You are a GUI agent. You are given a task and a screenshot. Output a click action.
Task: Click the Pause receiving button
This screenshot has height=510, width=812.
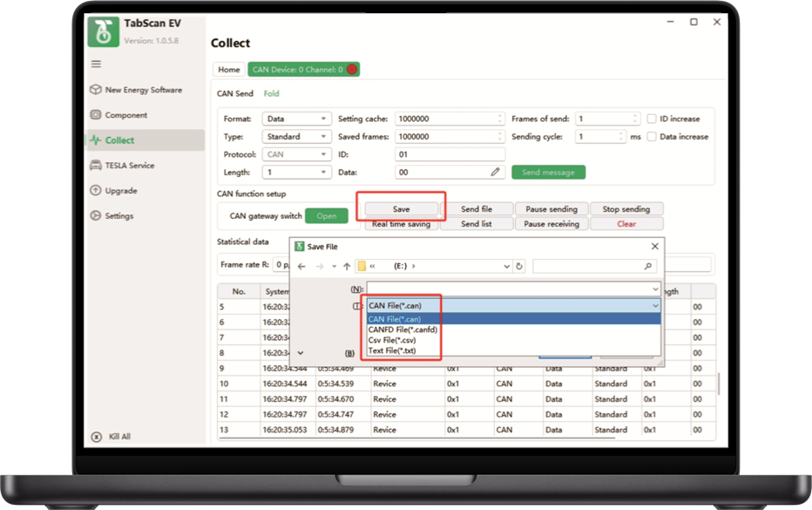[x=551, y=224]
